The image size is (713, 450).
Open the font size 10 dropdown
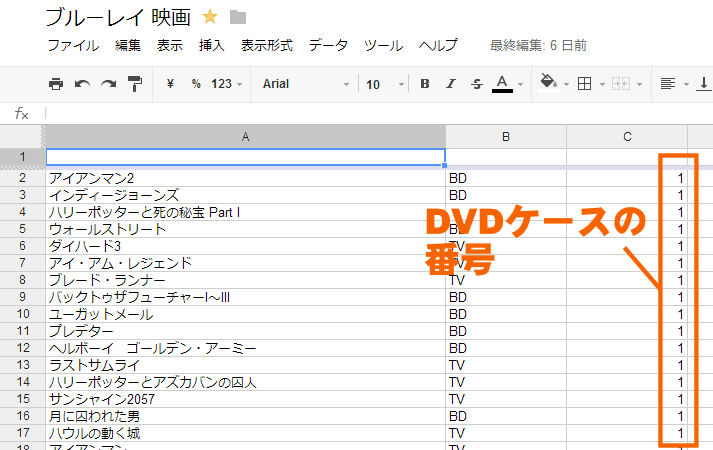point(385,84)
